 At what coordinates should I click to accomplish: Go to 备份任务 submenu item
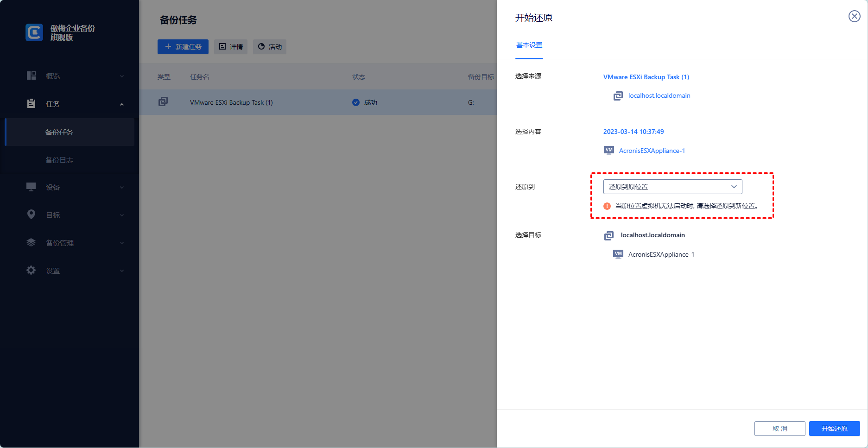(70, 132)
